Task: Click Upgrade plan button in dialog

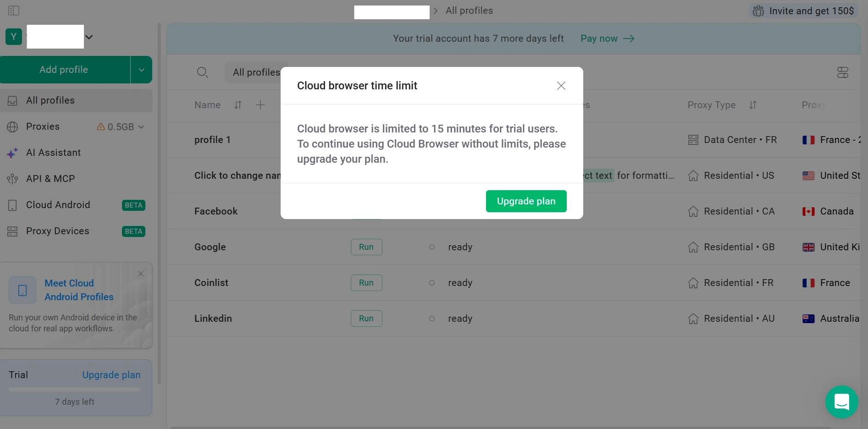Action: click(x=526, y=201)
